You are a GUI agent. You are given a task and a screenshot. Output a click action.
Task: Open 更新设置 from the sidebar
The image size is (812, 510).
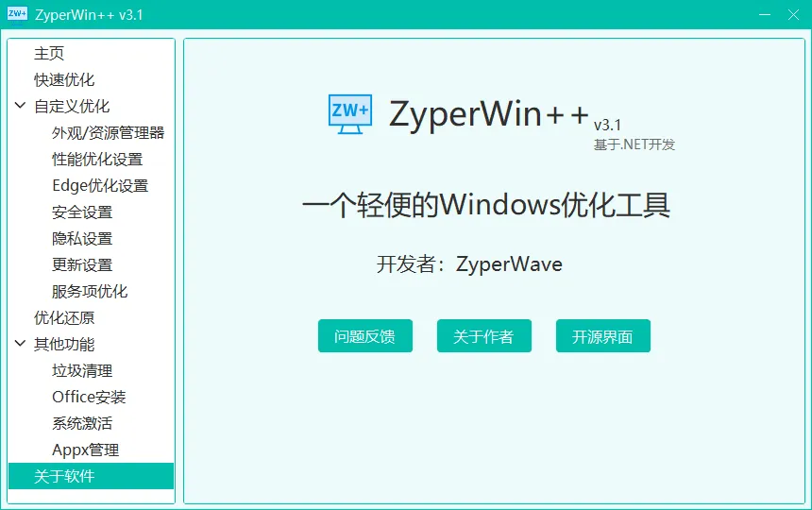(82, 265)
